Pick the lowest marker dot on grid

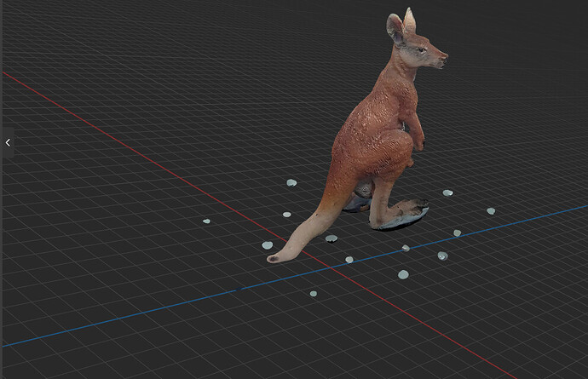313,294
